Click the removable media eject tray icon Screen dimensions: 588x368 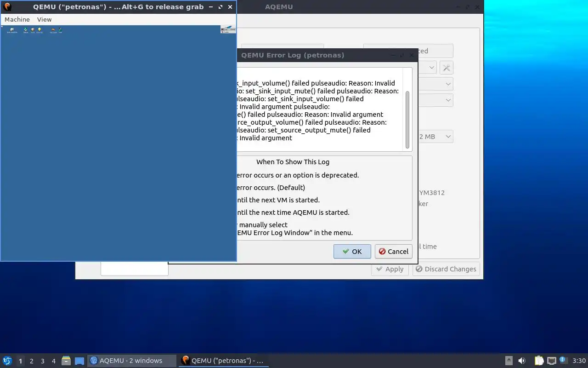[509, 361]
